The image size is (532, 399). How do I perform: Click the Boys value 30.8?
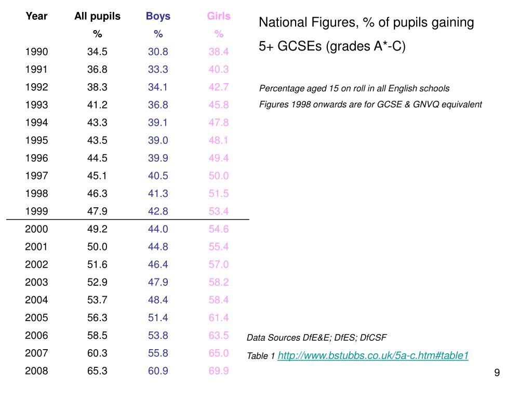[158, 51]
